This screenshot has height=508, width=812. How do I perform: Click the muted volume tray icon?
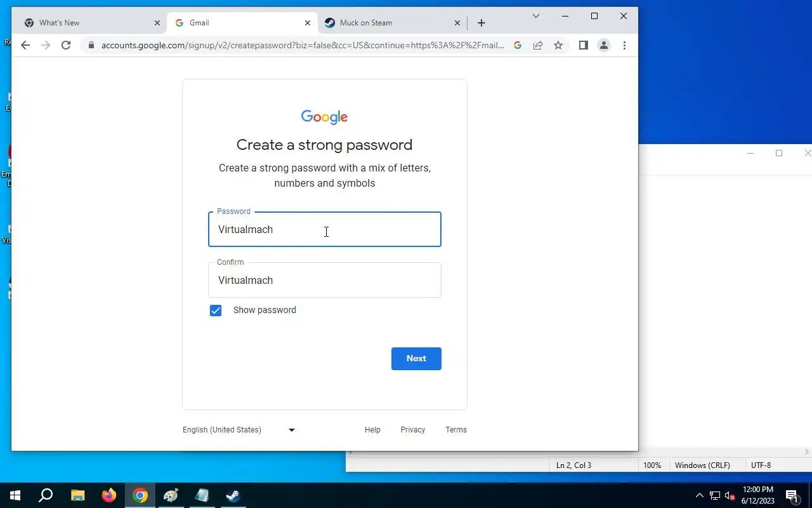730,495
